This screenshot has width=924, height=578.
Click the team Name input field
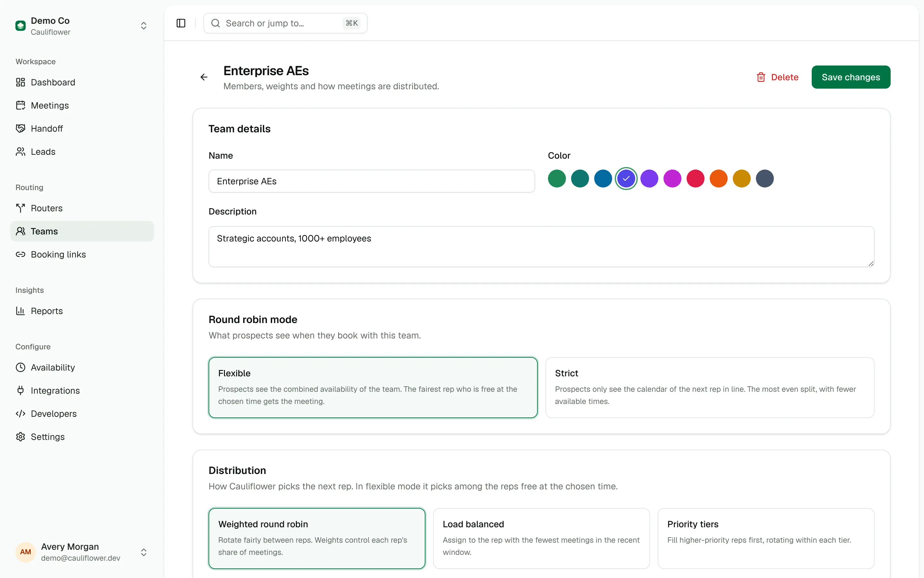[x=372, y=181]
